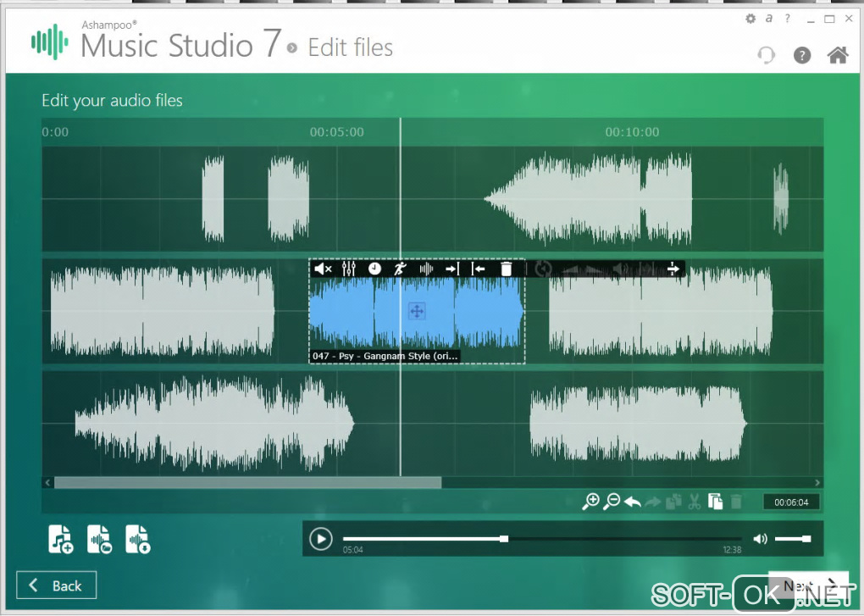Click the move handle on the blue clip
The width and height of the screenshot is (864, 616).
coord(417,311)
